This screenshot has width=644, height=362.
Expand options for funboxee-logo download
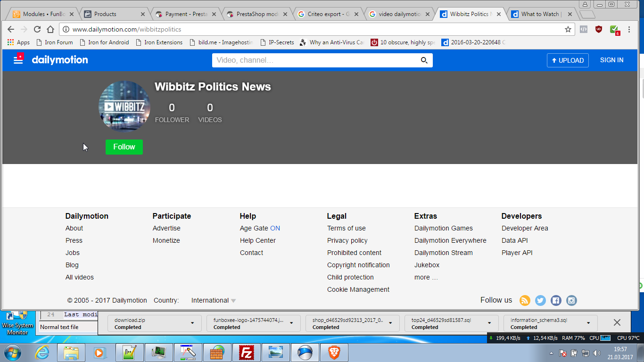tap(291, 323)
